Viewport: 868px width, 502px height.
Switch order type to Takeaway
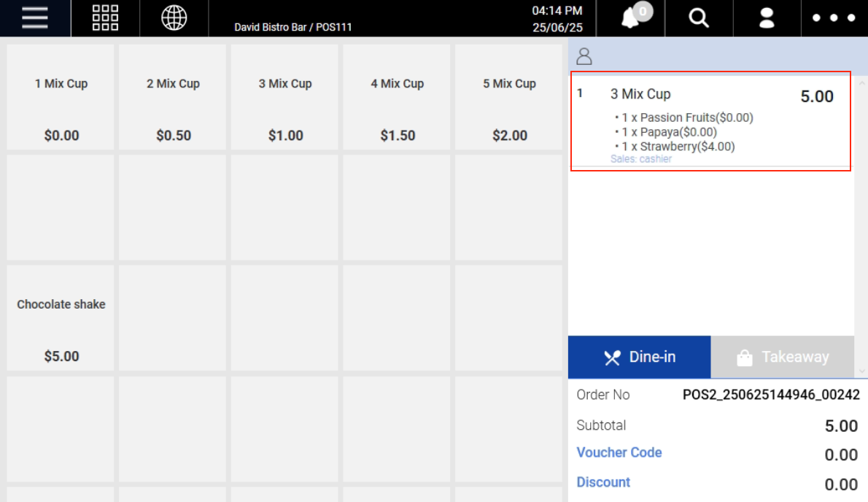[x=782, y=357]
